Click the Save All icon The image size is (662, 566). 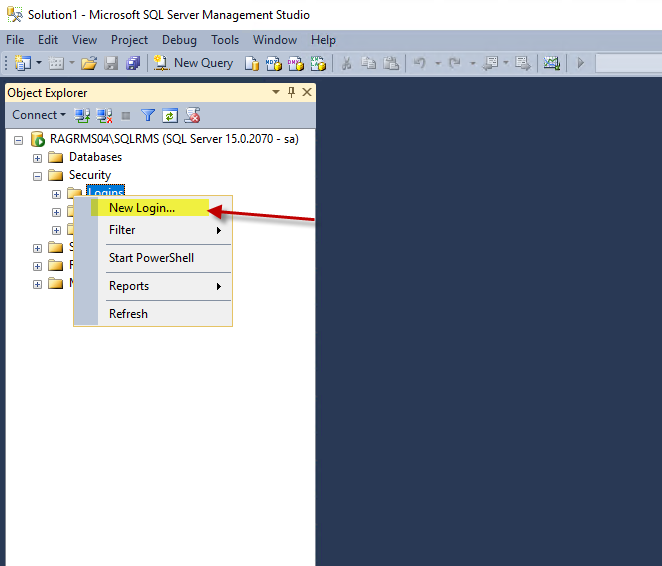click(x=133, y=63)
